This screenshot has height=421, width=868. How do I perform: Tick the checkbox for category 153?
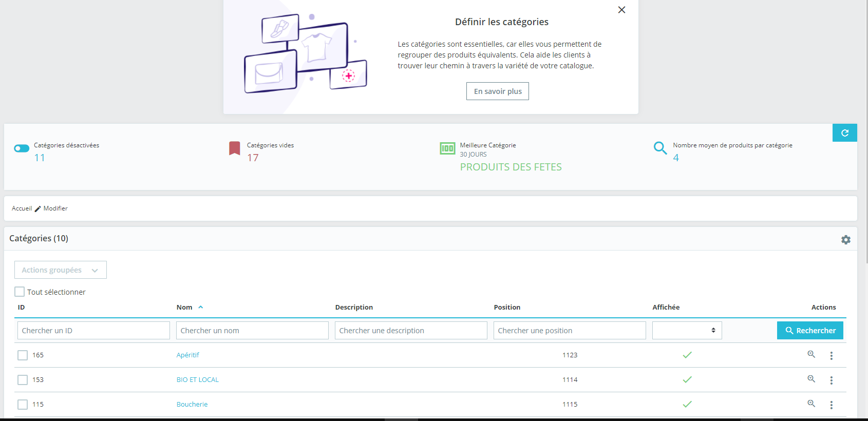23,380
